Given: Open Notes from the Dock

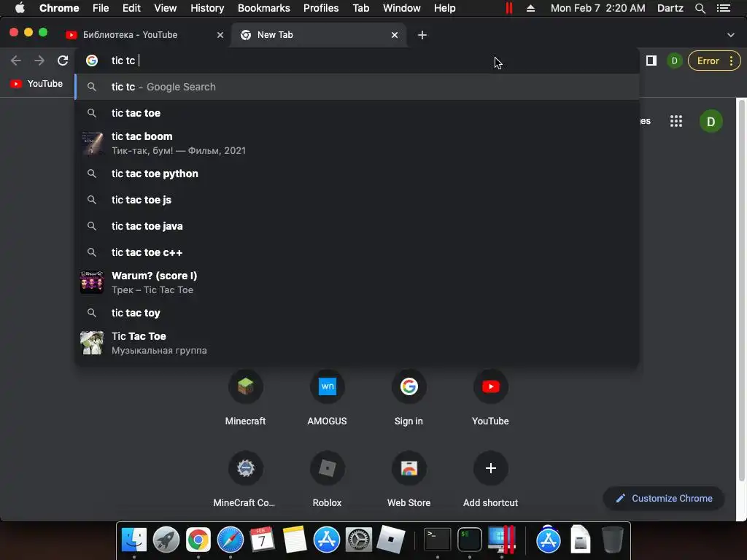Looking at the screenshot, I should (295, 540).
